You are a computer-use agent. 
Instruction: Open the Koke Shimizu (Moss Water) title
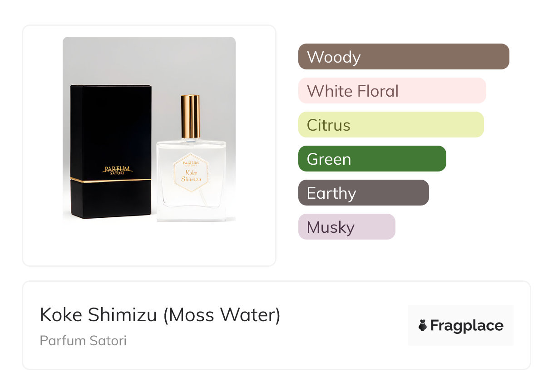[160, 315]
